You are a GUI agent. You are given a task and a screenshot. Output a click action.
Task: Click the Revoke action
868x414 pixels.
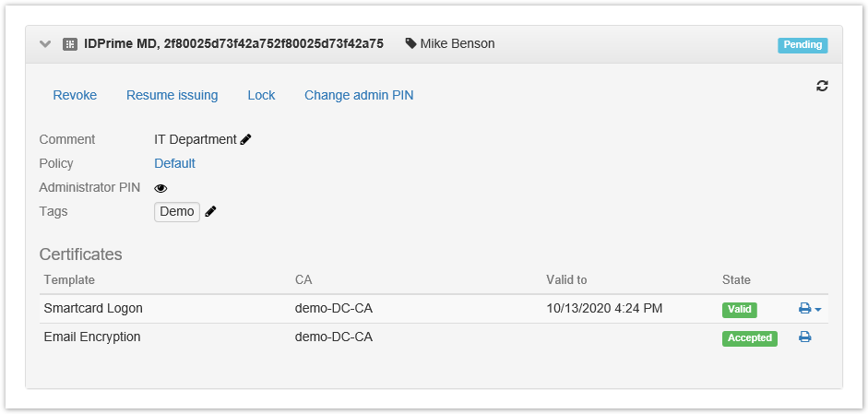click(x=75, y=95)
